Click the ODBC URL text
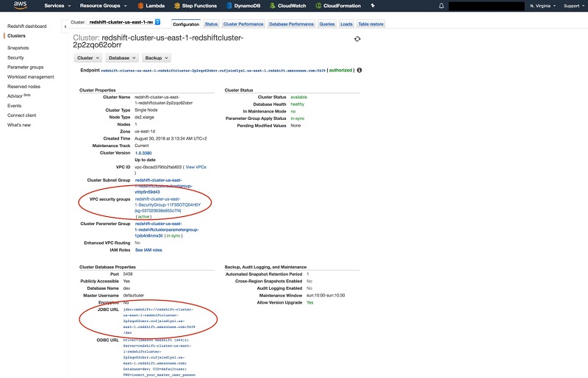 click(159, 357)
